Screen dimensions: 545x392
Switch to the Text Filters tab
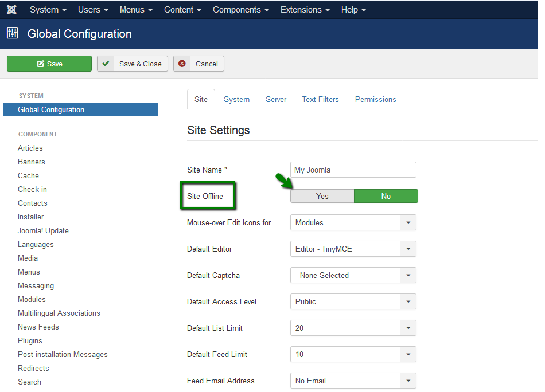tap(321, 99)
